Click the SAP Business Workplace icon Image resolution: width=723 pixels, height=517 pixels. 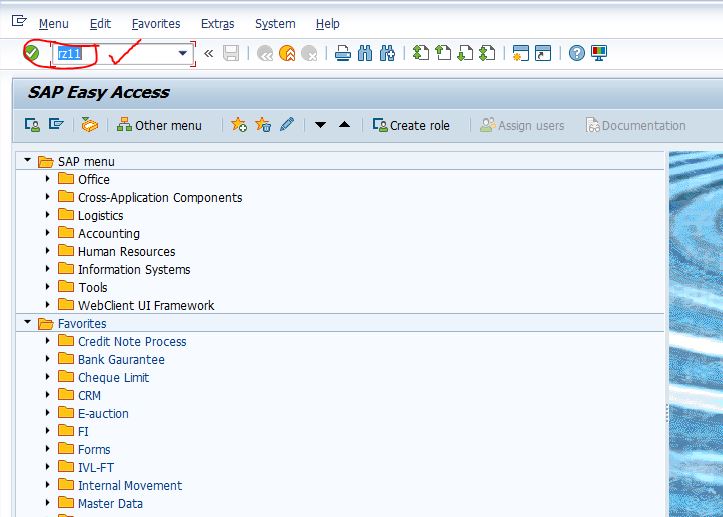89,125
